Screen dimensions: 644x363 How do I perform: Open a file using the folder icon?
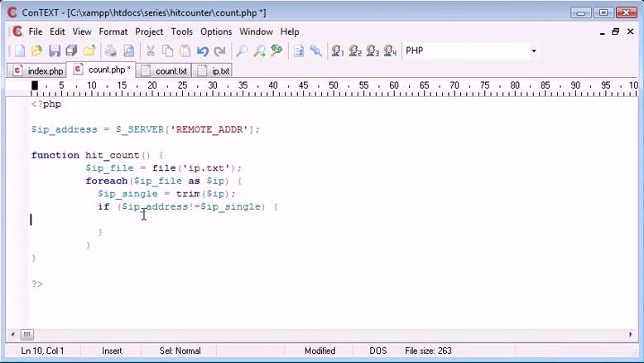coord(37,51)
